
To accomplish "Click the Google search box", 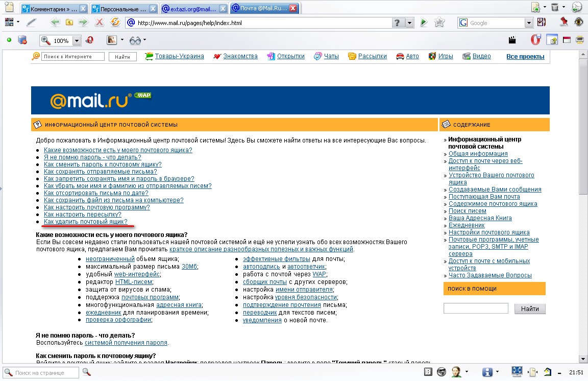I will [496, 23].
